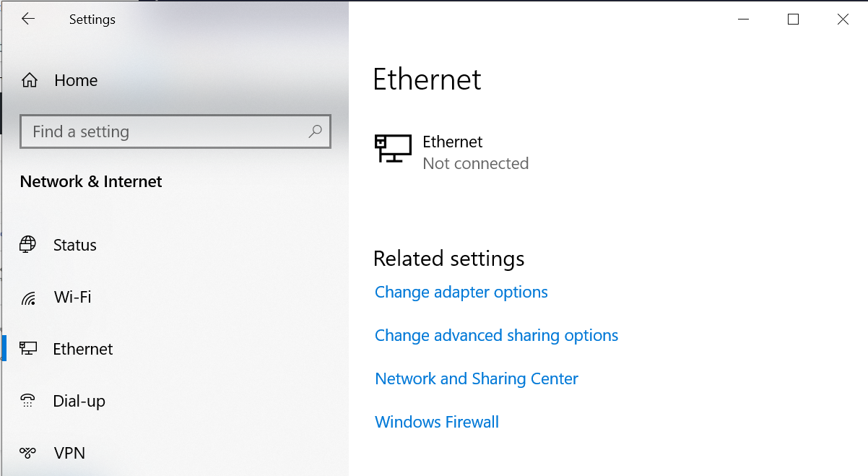The height and width of the screenshot is (476, 868).
Task: Switch to the Wi-Fi section
Action: coord(72,297)
